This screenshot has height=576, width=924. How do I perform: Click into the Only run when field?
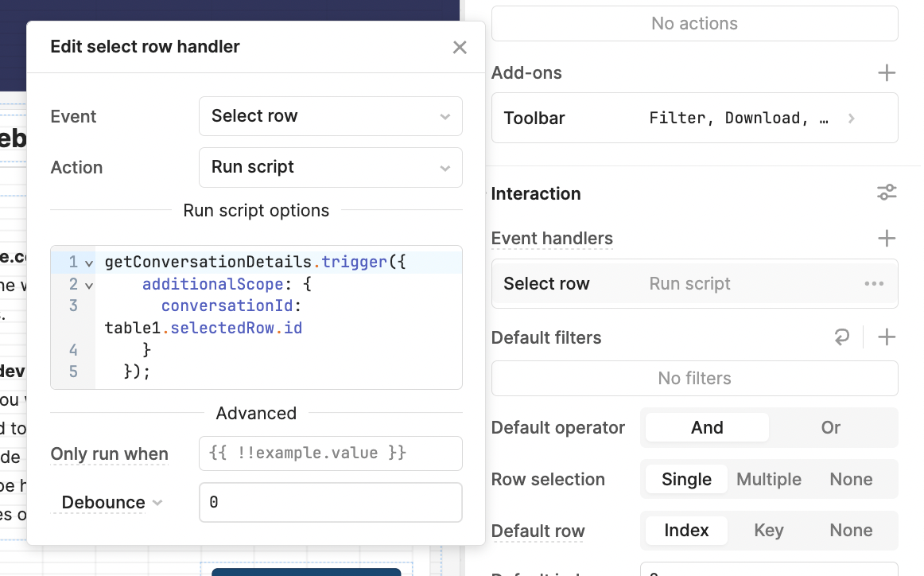[331, 453]
